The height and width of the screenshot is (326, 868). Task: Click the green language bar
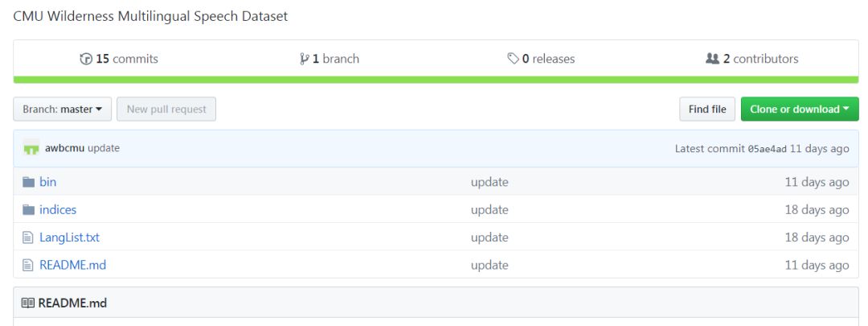click(436, 80)
